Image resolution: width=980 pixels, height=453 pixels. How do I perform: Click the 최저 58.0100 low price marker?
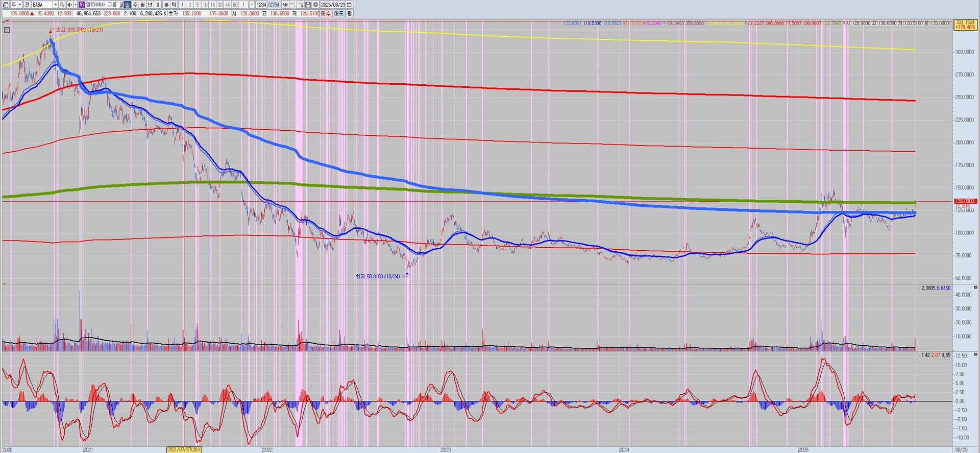click(378, 276)
